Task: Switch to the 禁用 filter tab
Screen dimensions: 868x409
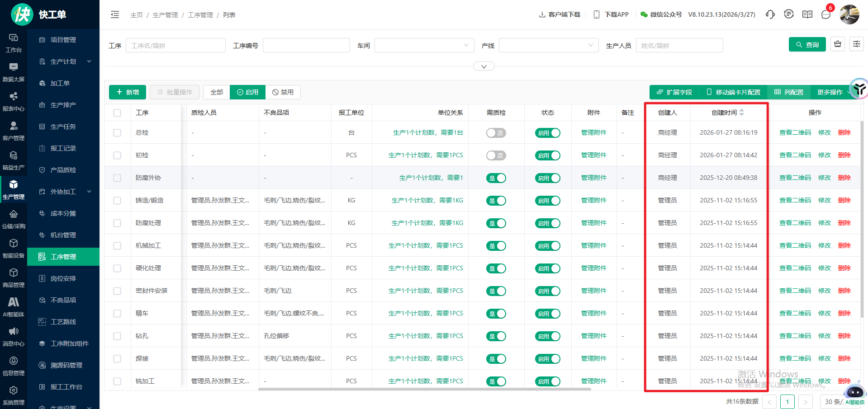Action: [283, 92]
